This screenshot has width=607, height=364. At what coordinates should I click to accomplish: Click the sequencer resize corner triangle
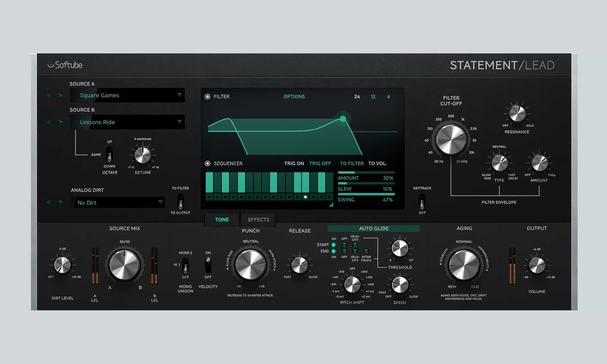(331, 204)
